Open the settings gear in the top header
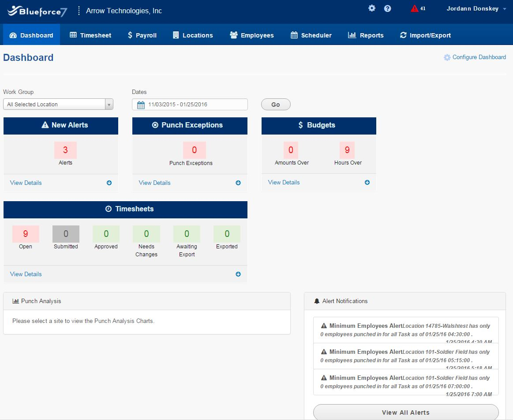 pyautogui.click(x=372, y=8)
